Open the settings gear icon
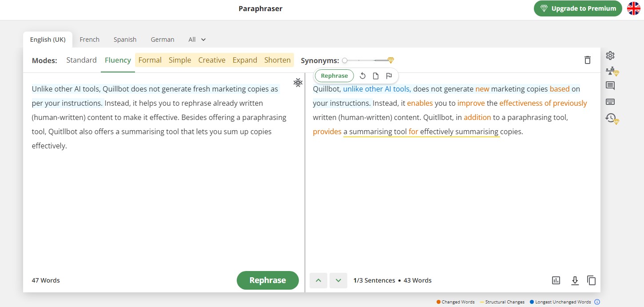 (x=610, y=56)
